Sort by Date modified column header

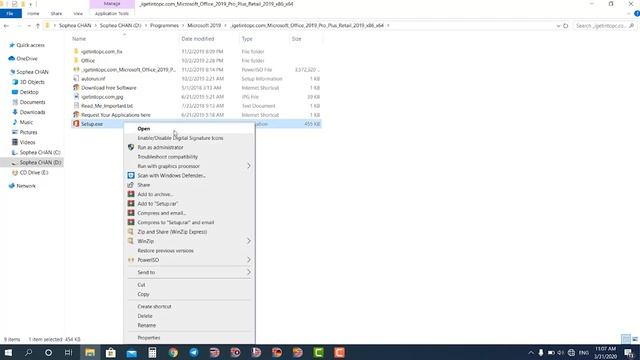198,39
